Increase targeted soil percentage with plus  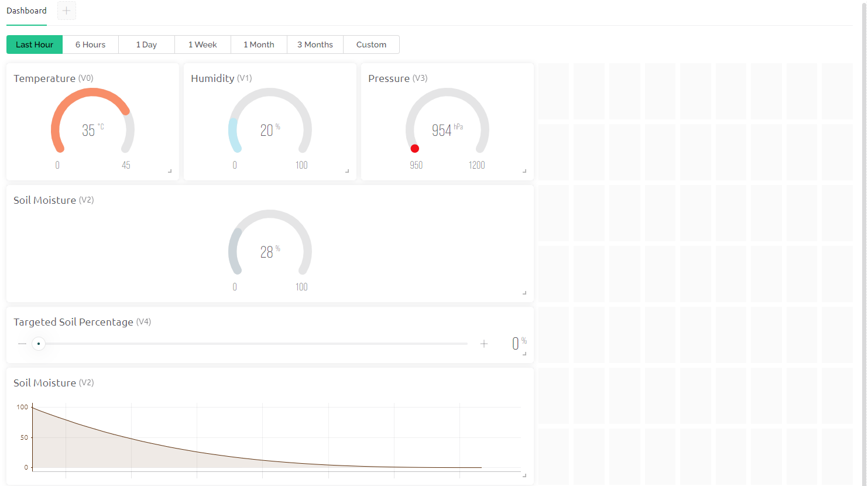[x=484, y=344]
